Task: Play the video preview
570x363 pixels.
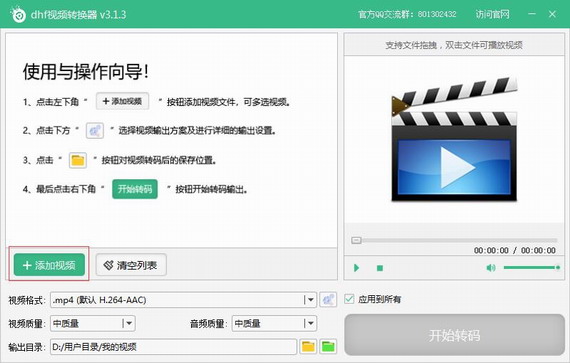Action: point(356,268)
